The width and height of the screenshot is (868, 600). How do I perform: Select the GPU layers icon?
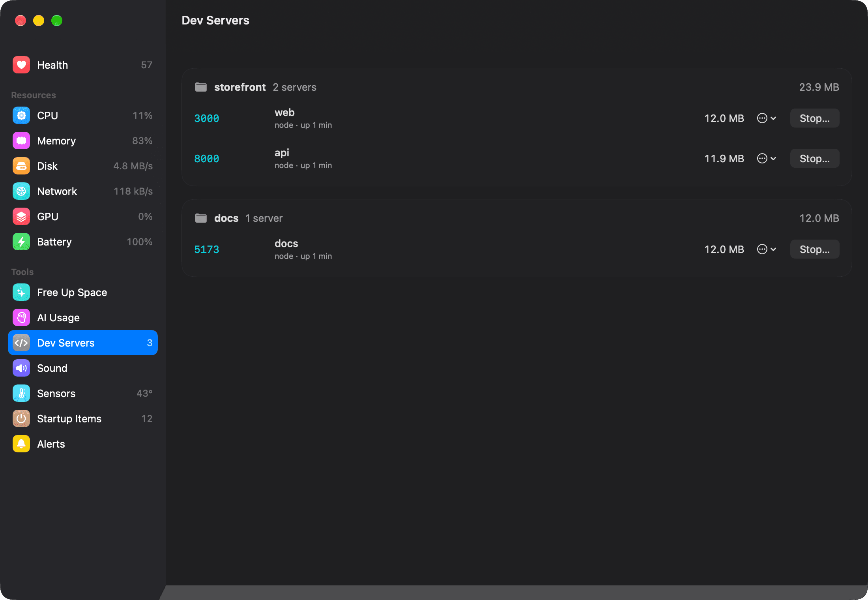point(21,216)
